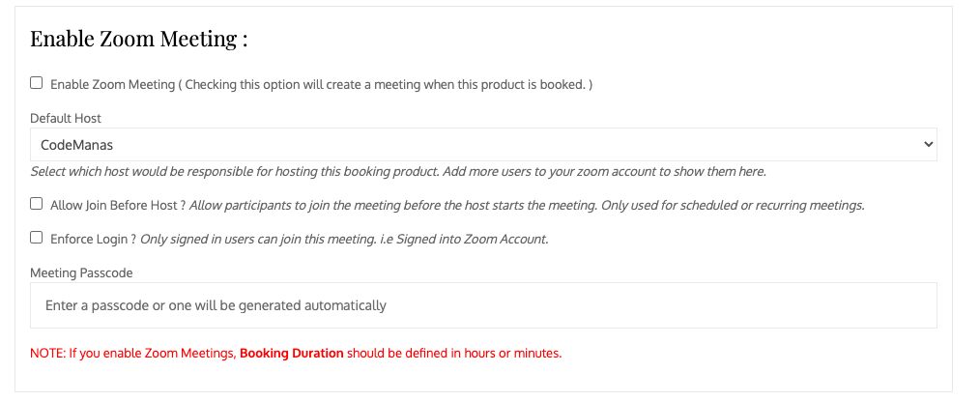Image resolution: width=980 pixels, height=401 pixels.
Task: Click the red NOTE warning message
Action: (296, 353)
